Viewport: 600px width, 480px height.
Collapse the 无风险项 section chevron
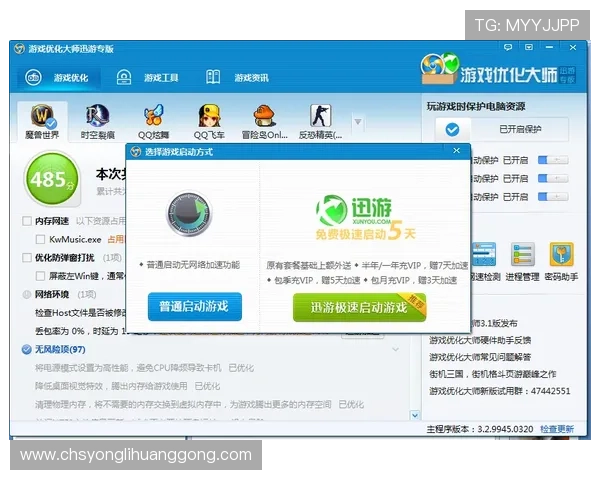(396, 349)
